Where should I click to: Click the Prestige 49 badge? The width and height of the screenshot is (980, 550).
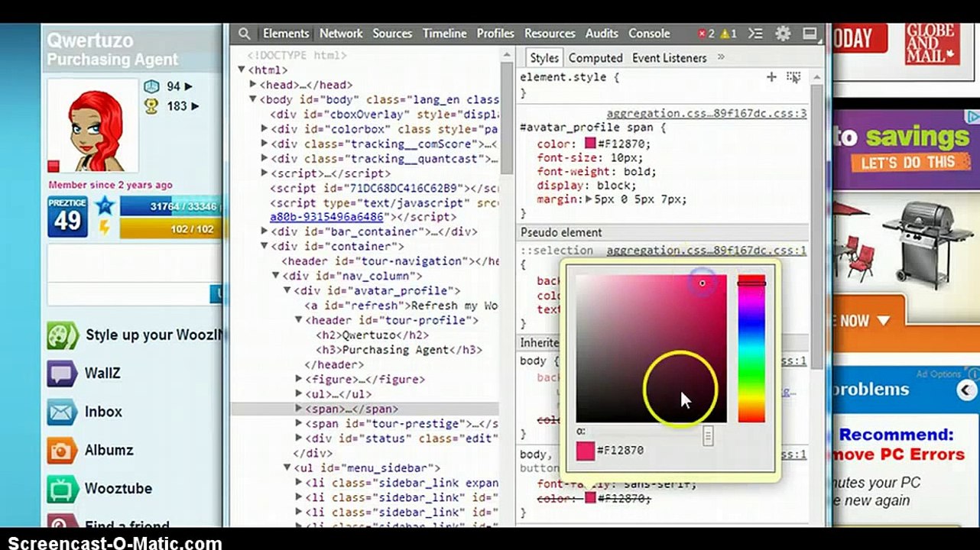[67, 217]
